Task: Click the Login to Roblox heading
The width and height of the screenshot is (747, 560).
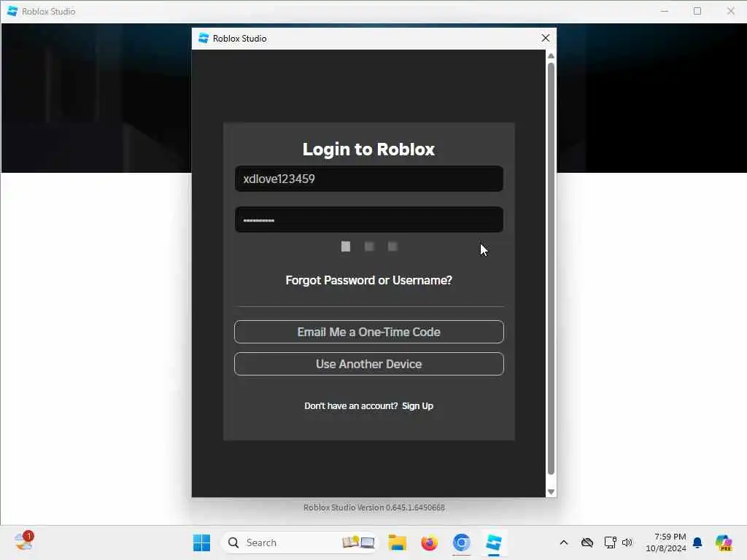Action: (x=368, y=149)
